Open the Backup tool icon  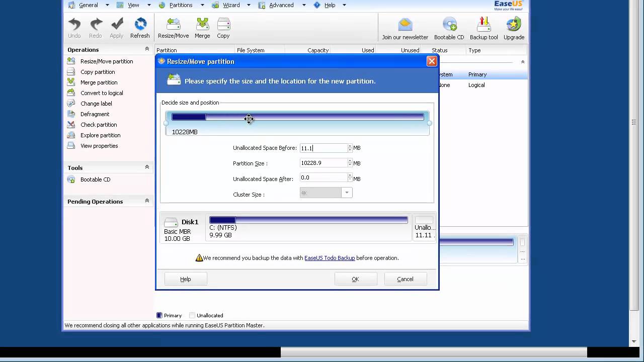tap(484, 24)
